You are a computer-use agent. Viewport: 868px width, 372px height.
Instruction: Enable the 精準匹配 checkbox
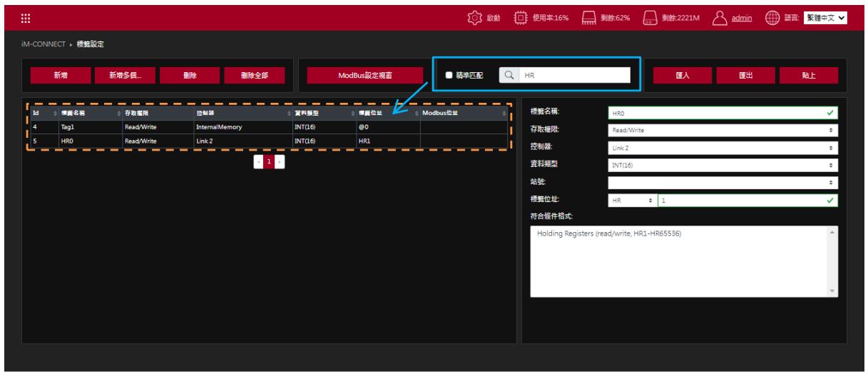(449, 75)
